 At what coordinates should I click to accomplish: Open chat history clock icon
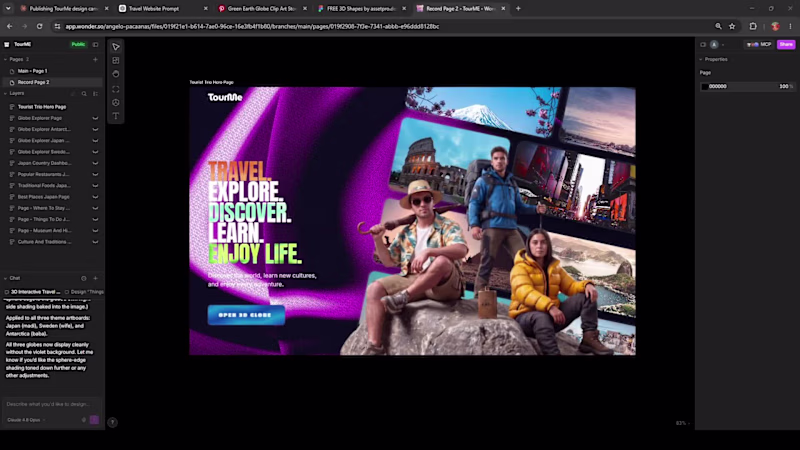point(84,279)
